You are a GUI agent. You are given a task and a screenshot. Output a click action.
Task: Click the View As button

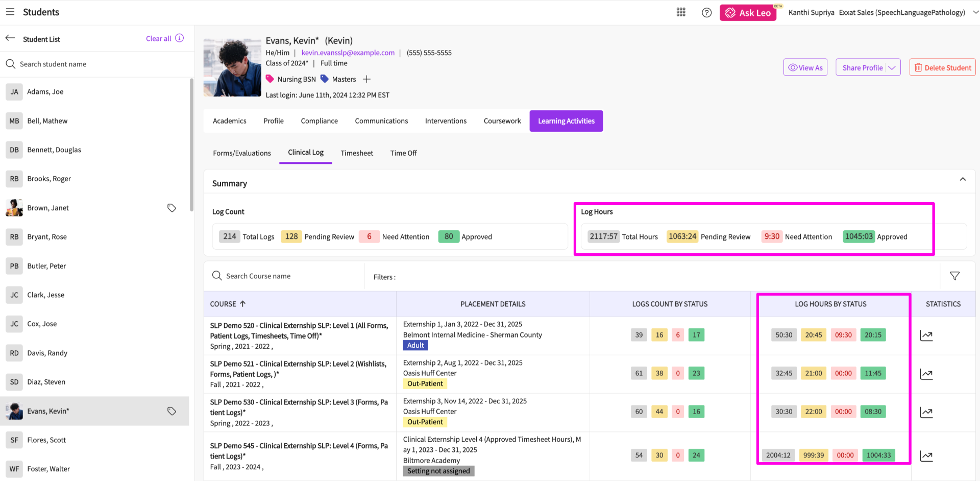[x=805, y=67]
